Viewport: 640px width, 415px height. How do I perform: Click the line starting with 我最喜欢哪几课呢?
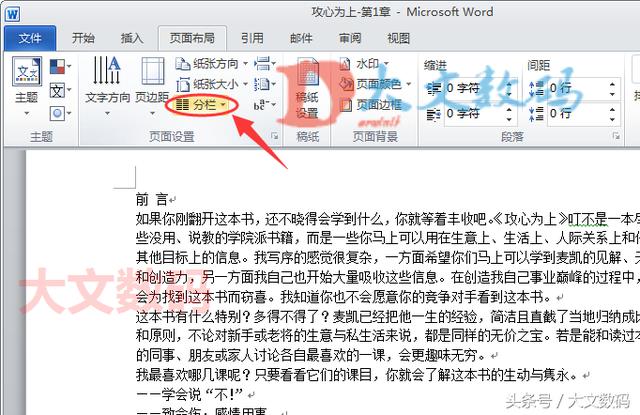coord(359,375)
